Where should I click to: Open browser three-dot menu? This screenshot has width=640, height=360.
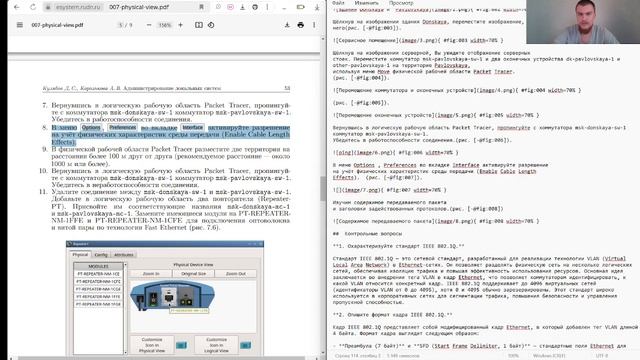pyautogui.click(x=267, y=7)
